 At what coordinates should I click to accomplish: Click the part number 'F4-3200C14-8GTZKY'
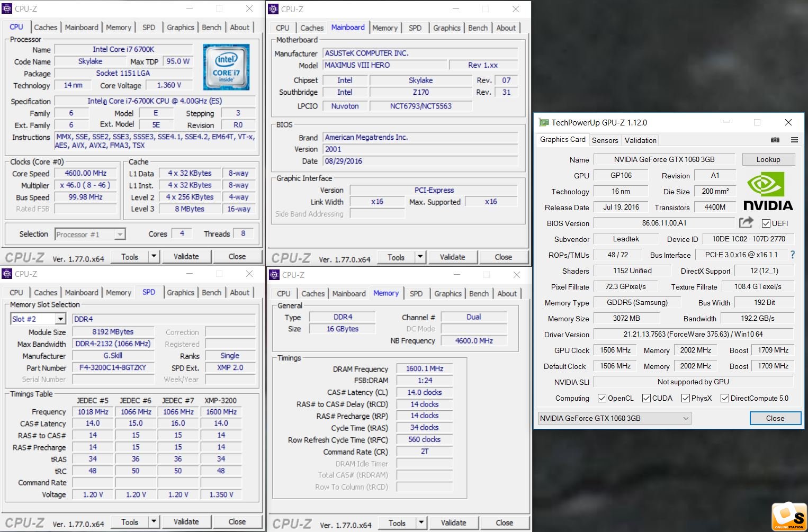pyautogui.click(x=113, y=367)
